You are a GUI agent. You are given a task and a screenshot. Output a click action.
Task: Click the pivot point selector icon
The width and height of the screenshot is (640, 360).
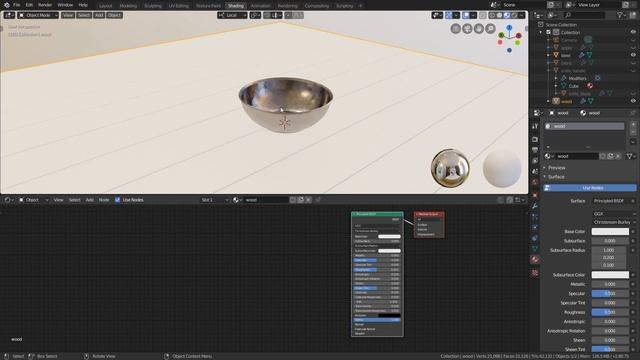coord(255,15)
